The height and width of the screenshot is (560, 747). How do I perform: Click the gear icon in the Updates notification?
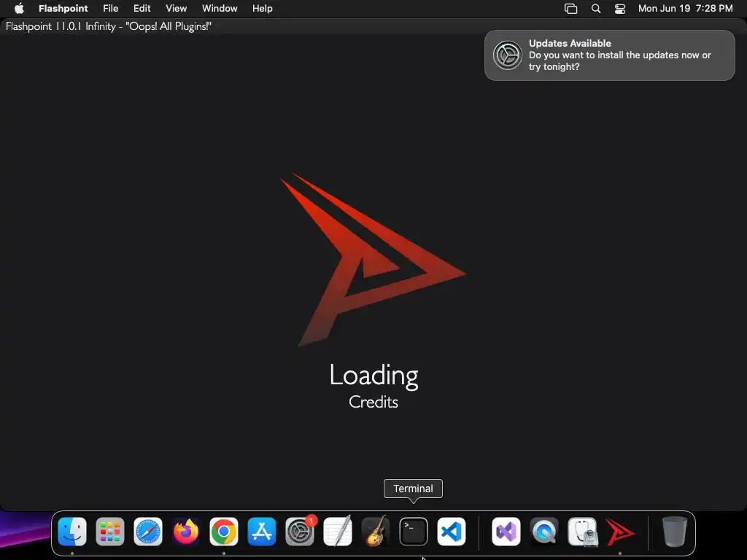tap(507, 55)
